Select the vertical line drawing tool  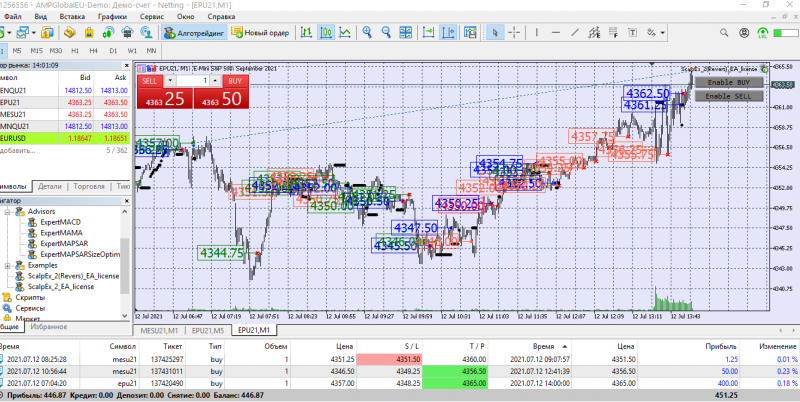536,33
